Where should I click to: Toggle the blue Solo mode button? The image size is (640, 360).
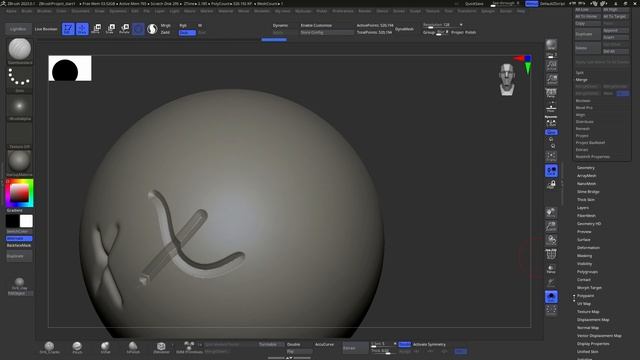551,296
